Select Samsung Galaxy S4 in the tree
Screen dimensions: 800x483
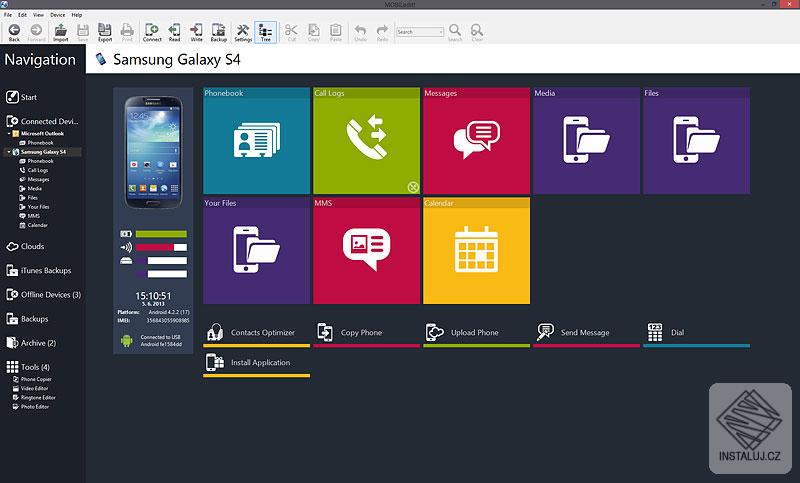pos(43,152)
